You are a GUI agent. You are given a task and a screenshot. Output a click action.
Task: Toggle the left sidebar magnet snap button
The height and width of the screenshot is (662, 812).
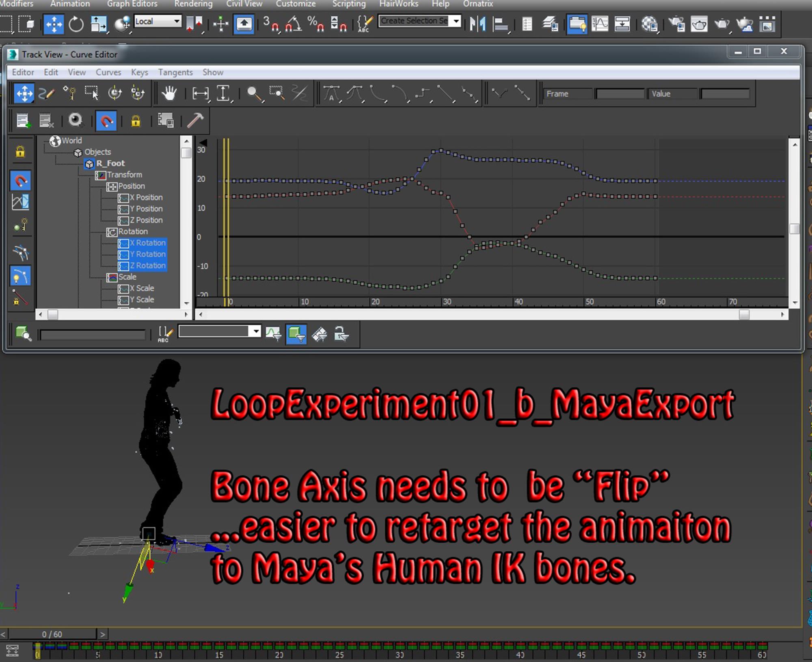(21, 180)
